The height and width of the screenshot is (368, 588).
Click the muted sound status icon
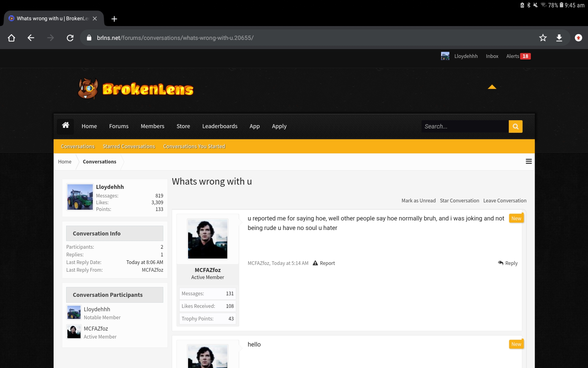(536, 5)
